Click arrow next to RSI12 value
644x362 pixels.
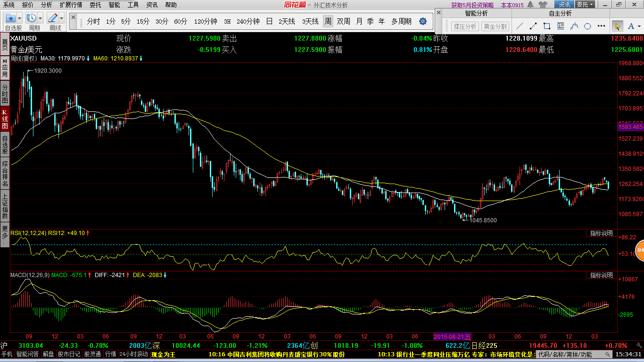point(88,233)
